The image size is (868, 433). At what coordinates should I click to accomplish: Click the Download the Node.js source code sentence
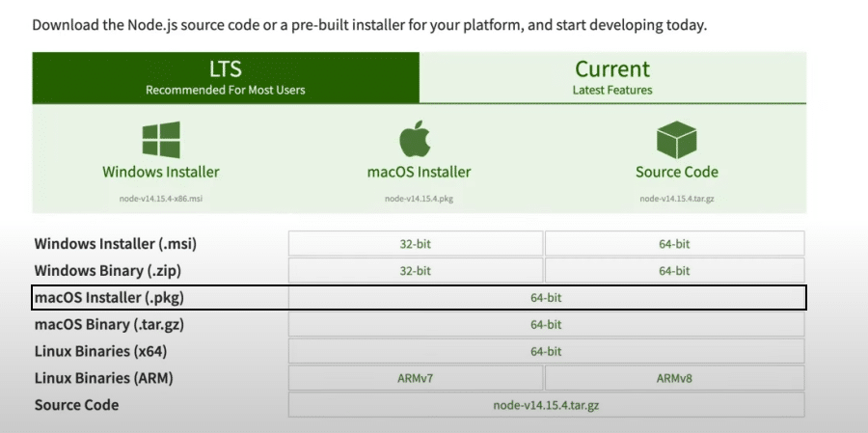369,25
